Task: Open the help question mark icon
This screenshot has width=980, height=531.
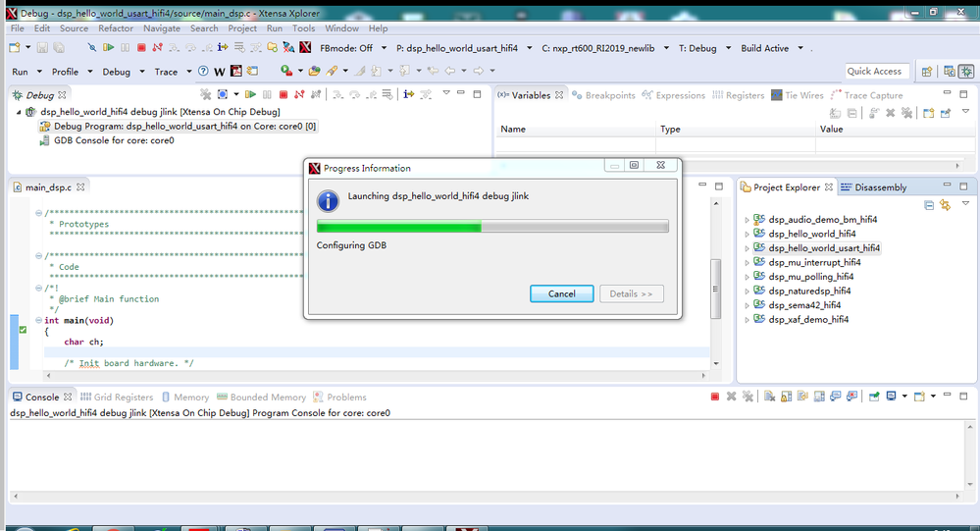Action: (x=203, y=72)
